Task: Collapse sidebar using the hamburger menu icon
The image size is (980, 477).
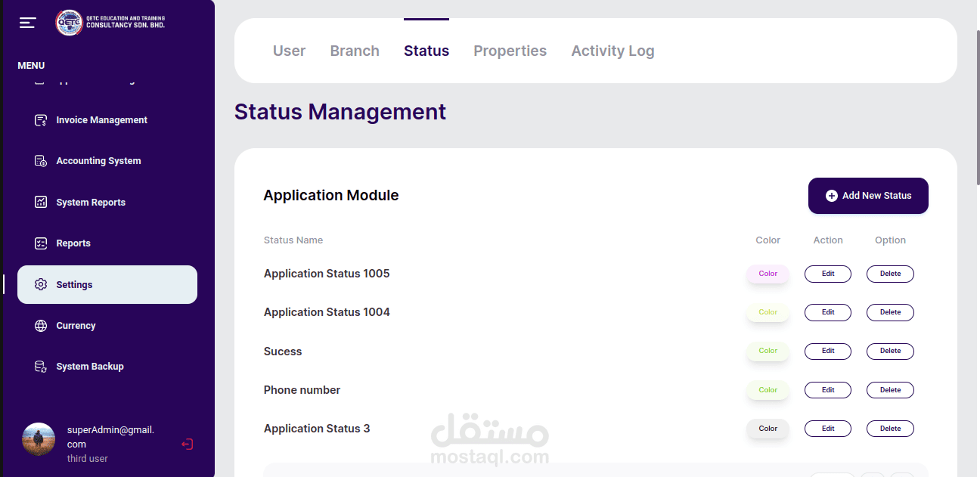Action: click(x=28, y=23)
